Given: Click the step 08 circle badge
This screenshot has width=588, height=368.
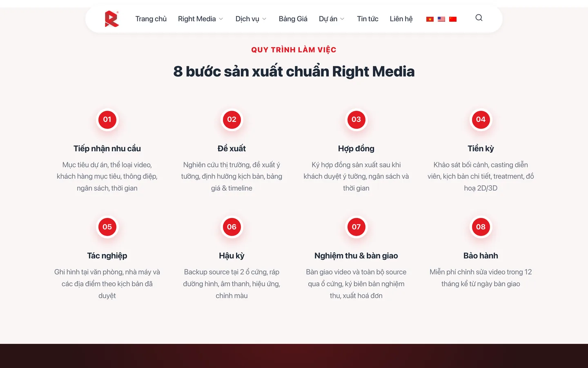Looking at the screenshot, I should (481, 227).
